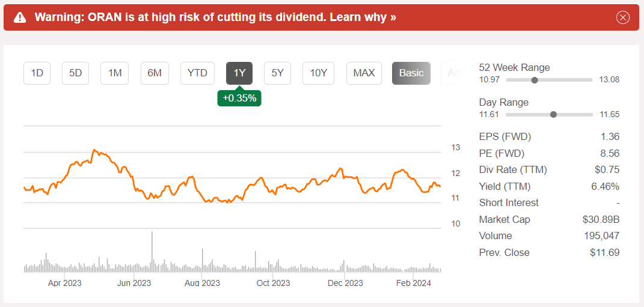Show year-to-date YTD chart
Viewport: 644px width, 307px height.
pos(198,73)
